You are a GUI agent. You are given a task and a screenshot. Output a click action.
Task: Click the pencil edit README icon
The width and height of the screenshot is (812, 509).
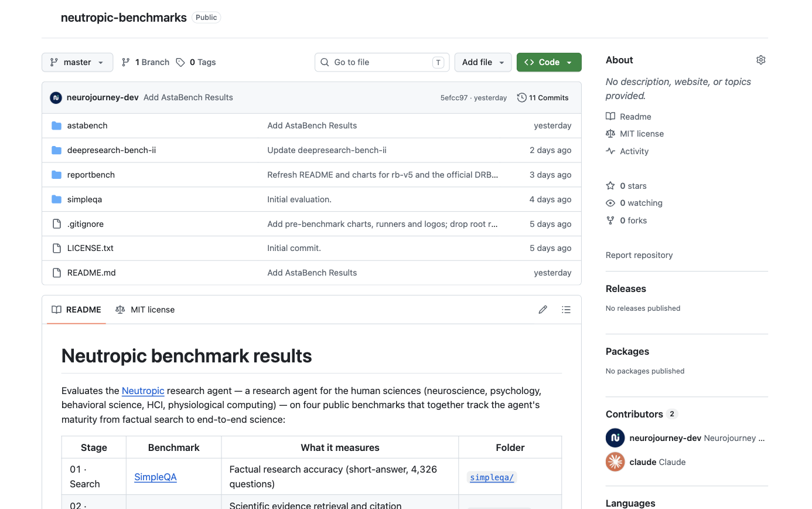[543, 310]
